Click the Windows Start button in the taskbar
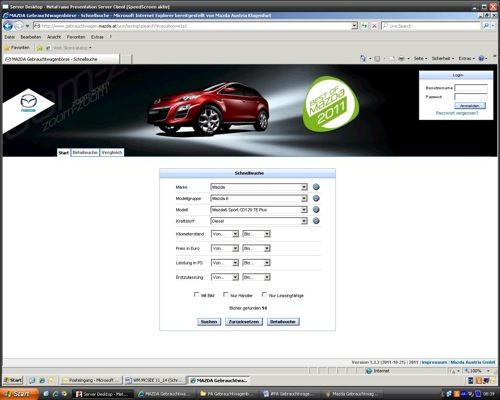 tap(19, 394)
